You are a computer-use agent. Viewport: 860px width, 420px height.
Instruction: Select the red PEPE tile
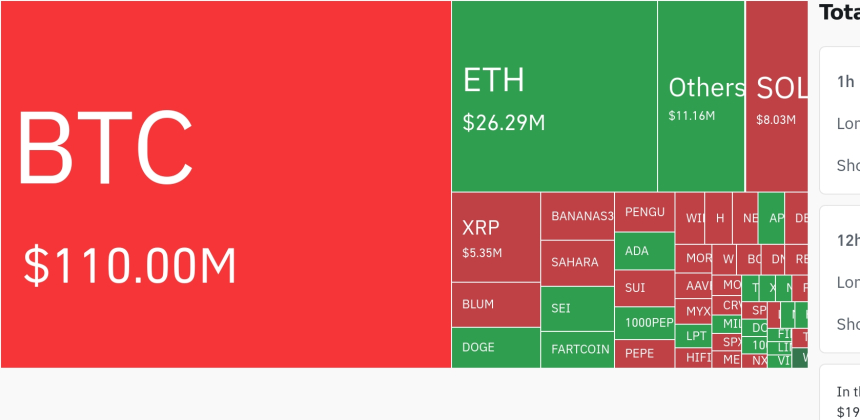644,354
